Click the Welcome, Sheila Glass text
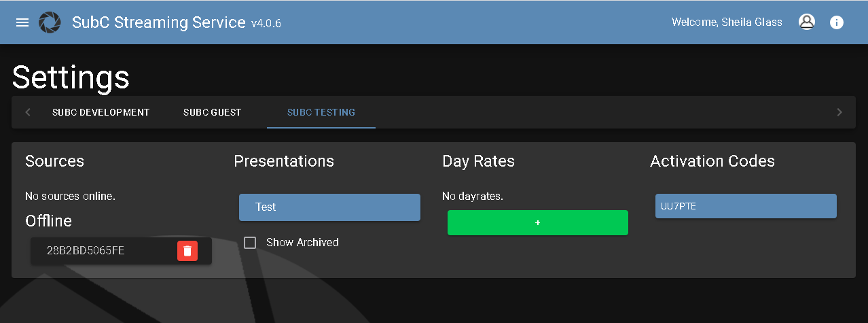Image resolution: width=868 pixels, height=323 pixels. pyautogui.click(x=727, y=22)
